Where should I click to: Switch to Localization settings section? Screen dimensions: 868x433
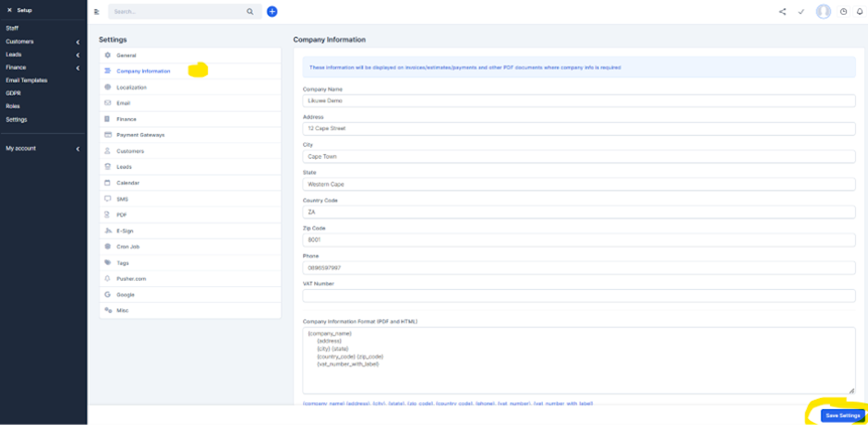pos(131,87)
